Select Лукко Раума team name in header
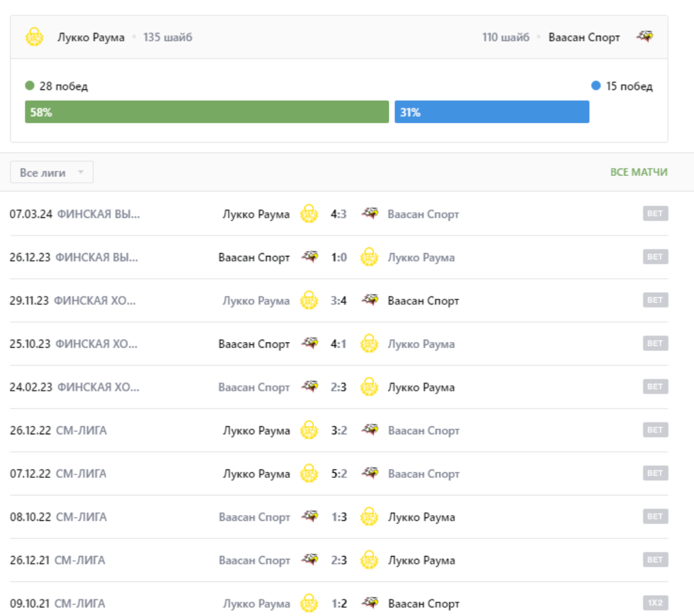Screen dimensions: 694x616 pos(91,37)
